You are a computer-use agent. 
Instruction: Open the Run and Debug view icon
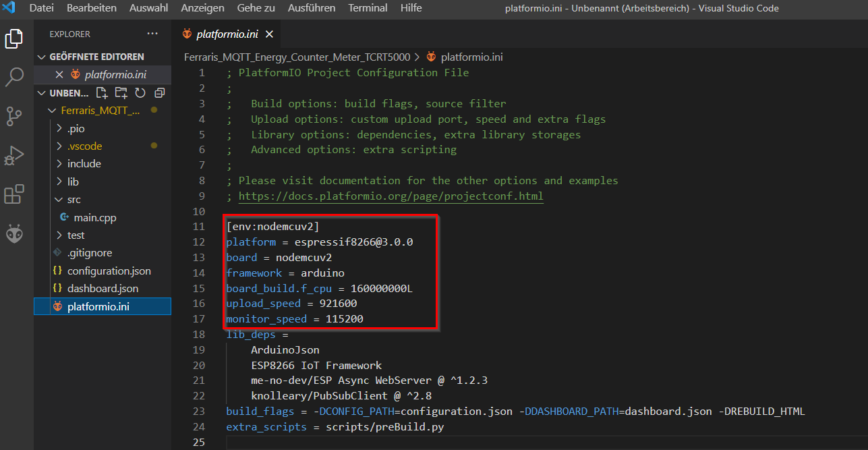[x=14, y=156]
